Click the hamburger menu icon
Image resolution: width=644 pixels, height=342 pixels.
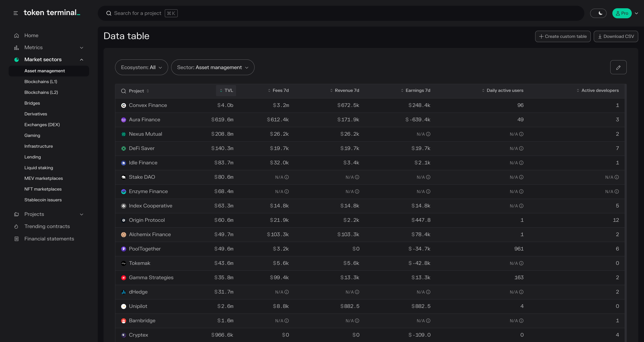point(15,13)
